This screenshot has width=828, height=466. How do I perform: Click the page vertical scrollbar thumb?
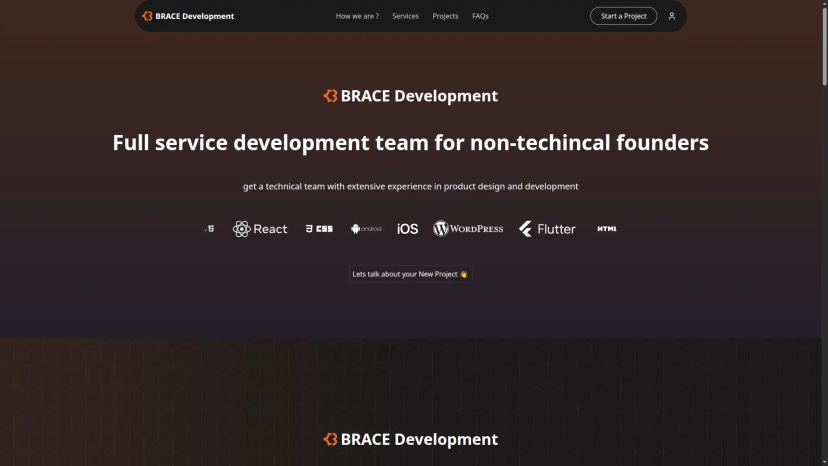pyautogui.click(x=824, y=45)
